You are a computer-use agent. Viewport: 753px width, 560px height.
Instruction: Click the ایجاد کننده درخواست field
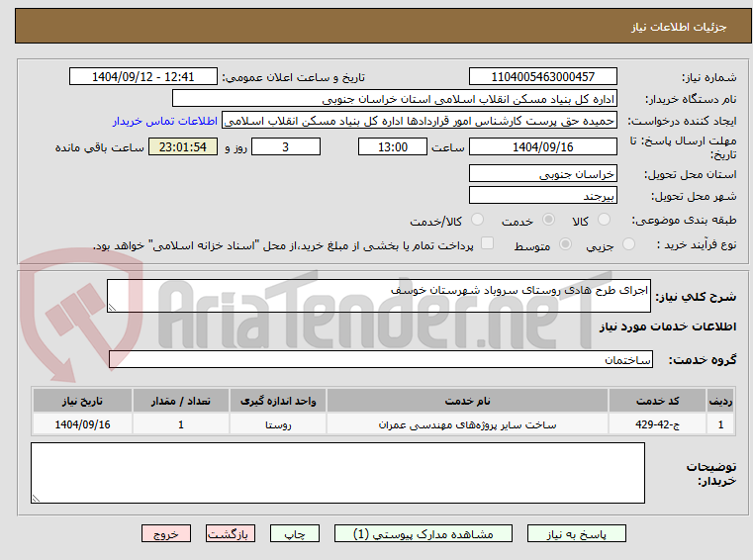[x=420, y=121]
